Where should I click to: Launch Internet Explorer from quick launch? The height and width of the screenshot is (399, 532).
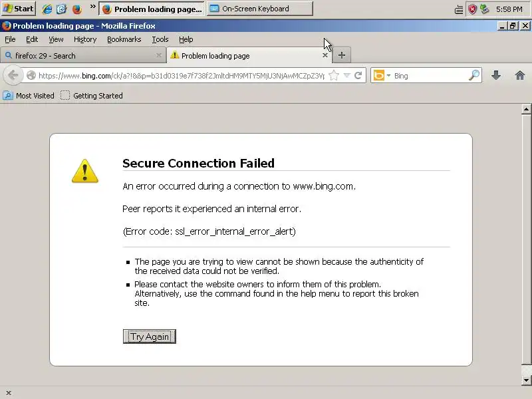point(47,9)
